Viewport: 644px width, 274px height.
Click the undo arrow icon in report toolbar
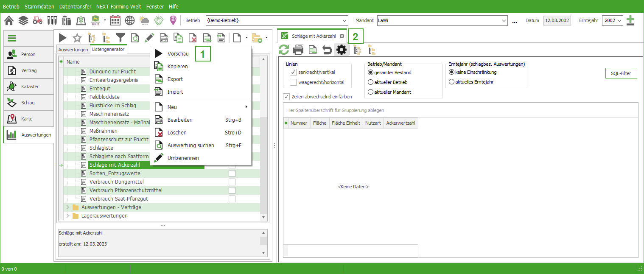point(327,50)
